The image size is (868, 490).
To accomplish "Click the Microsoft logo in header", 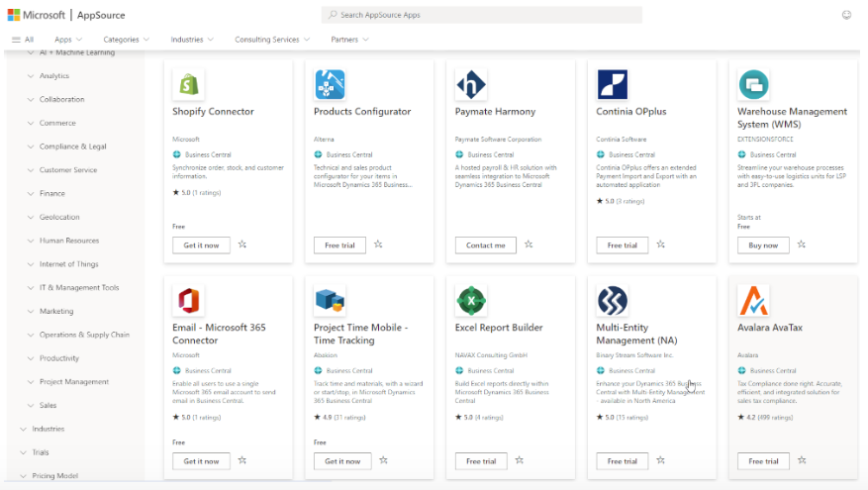I will [x=36, y=15].
